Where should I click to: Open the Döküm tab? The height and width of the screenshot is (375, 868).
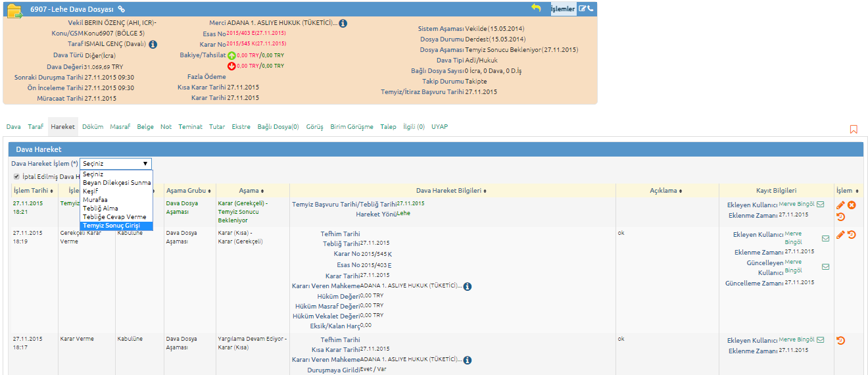[x=94, y=127]
